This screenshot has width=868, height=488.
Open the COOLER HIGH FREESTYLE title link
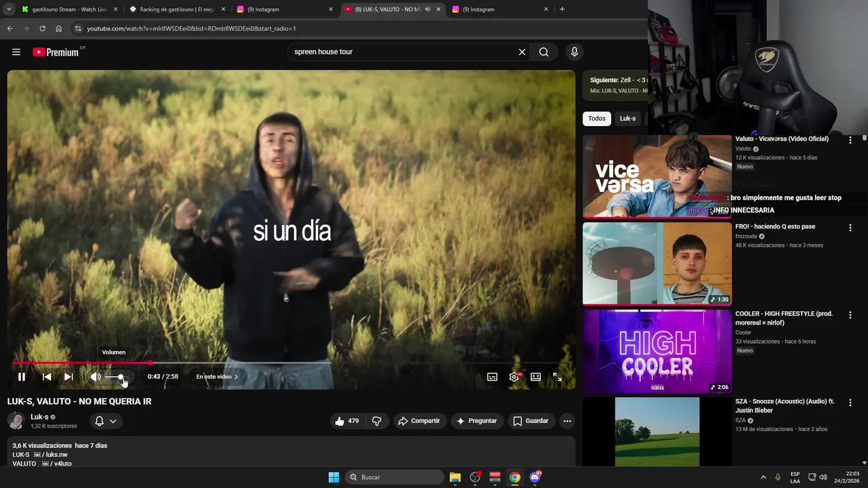pyautogui.click(x=784, y=319)
